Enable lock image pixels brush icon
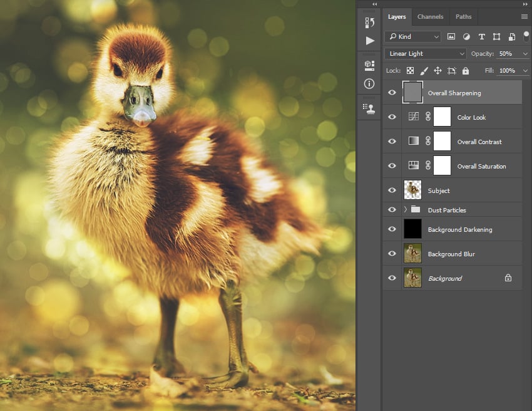The height and width of the screenshot is (411, 532). (424, 70)
